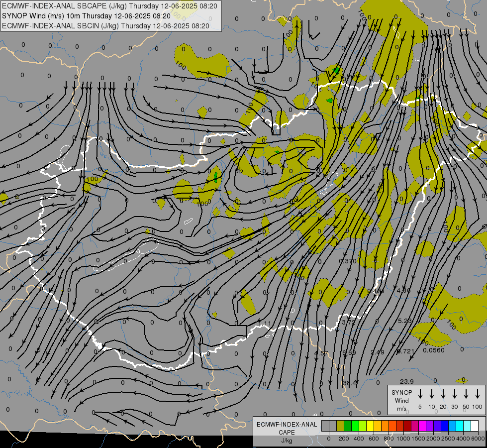
Task: Click the 38.4 value on the map
Action: [x=349, y=383]
